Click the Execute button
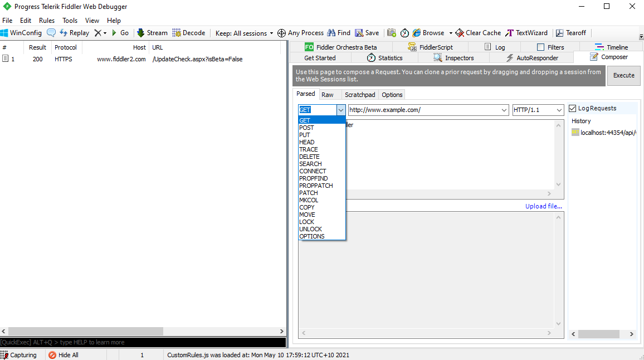 pyautogui.click(x=623, y=76)
